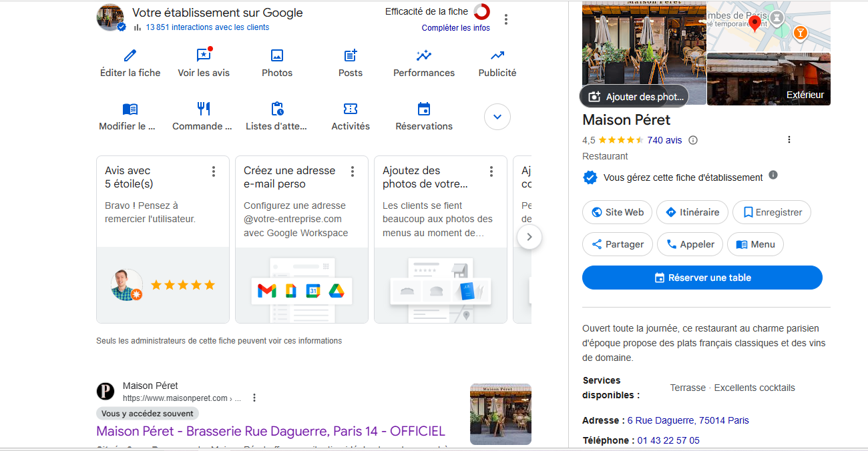Click the Enregistrer bookmark button
The height and width of the screenshot is (451, 868).
[772, 212]
